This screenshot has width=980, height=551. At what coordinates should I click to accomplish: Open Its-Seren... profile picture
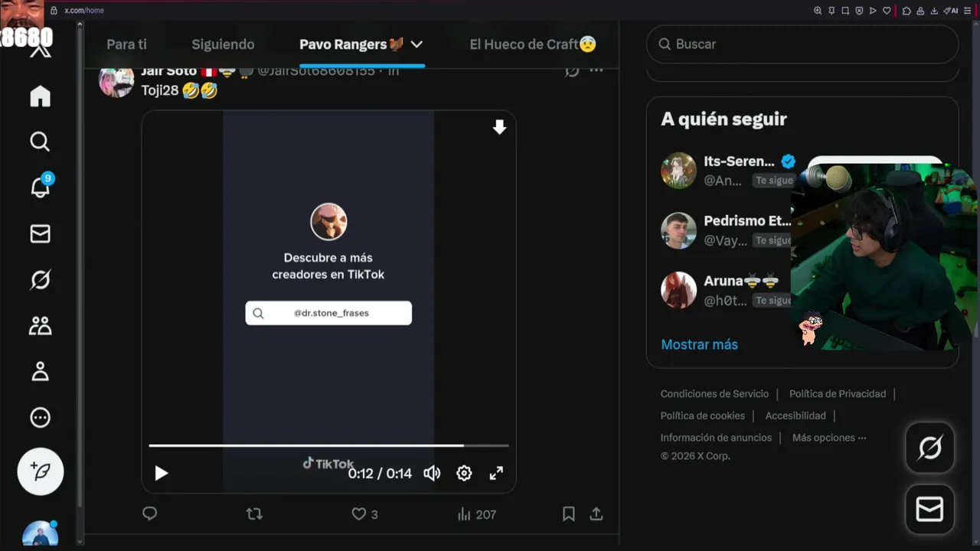(x=678, y=170)
